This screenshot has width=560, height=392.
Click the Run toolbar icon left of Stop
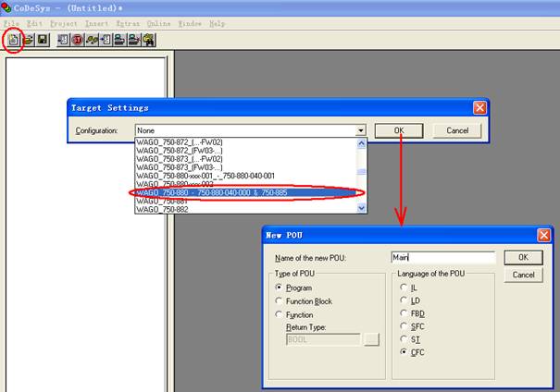pyautogui.click(x=63, y=40)
